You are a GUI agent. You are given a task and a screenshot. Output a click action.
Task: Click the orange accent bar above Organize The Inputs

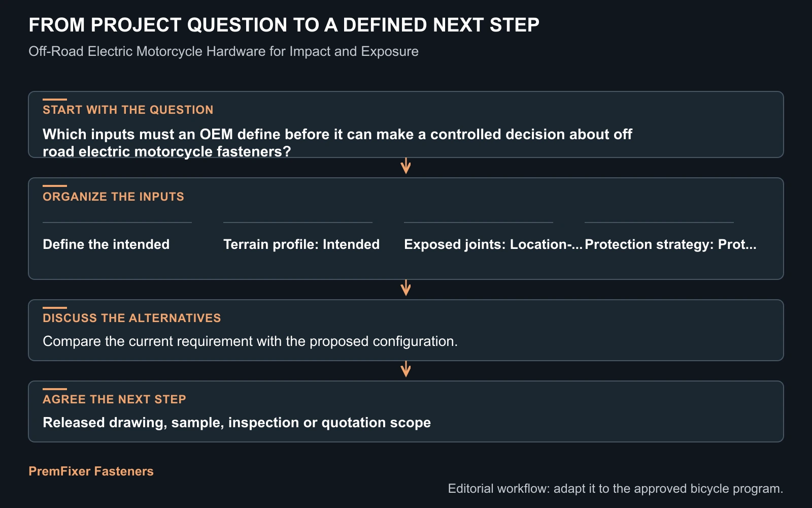coord(55,186)
